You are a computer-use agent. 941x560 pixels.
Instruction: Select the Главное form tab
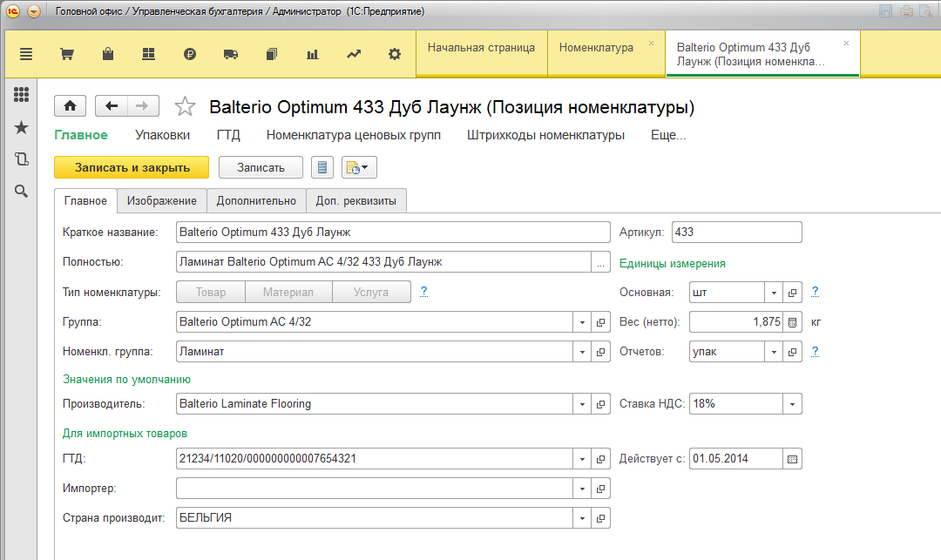[85, 201]
